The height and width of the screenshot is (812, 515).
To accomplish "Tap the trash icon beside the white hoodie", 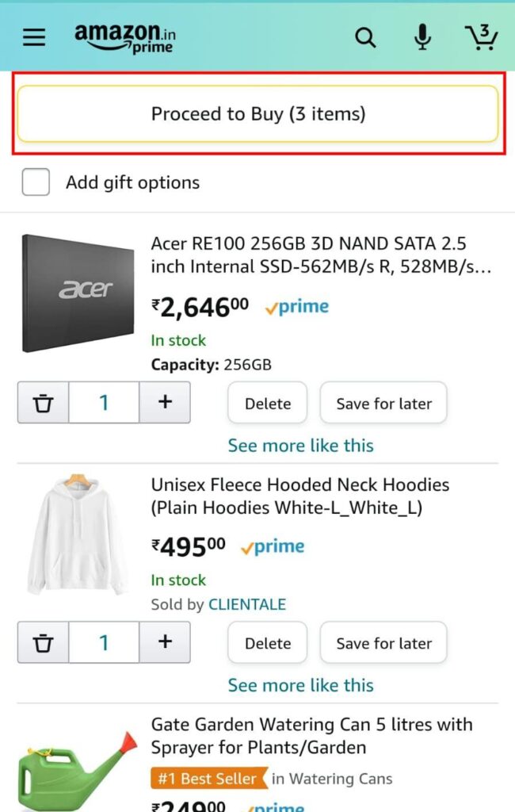I will tap(44, 642).
